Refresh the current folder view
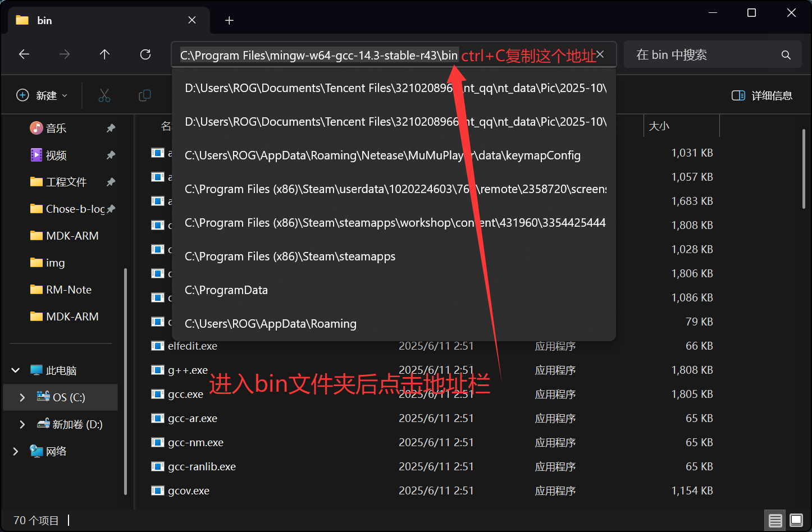Viewport: 812px width, 532px height. pyautogui.click(x=145, y=54)
